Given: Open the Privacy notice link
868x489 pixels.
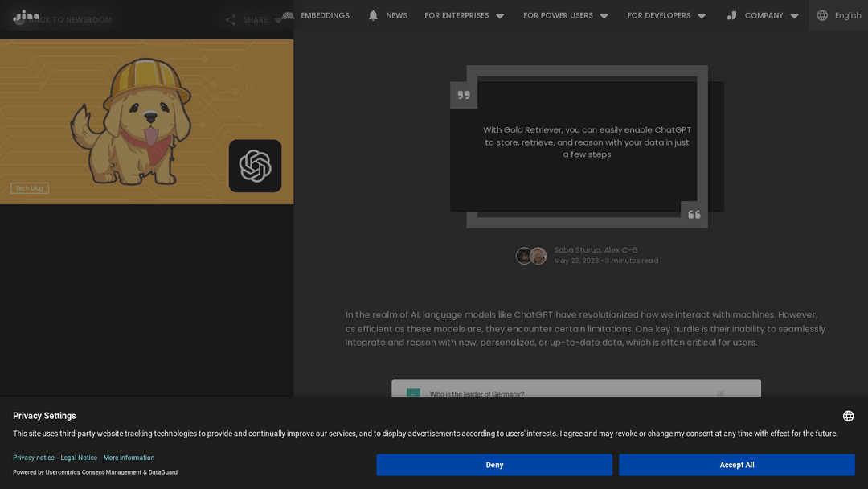Looking at the screenshot, I should (x=34, y=458).
